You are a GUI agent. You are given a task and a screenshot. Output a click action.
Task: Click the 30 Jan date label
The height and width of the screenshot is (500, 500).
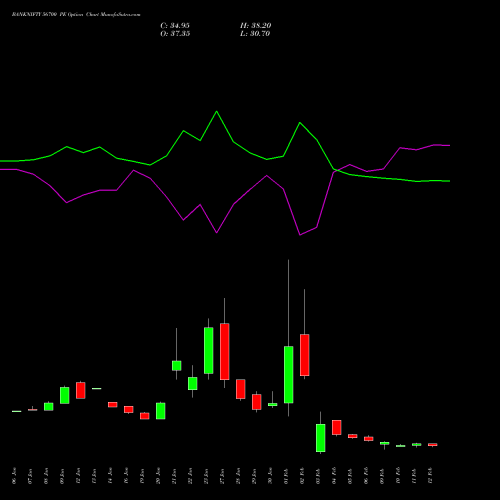(270, 476)
